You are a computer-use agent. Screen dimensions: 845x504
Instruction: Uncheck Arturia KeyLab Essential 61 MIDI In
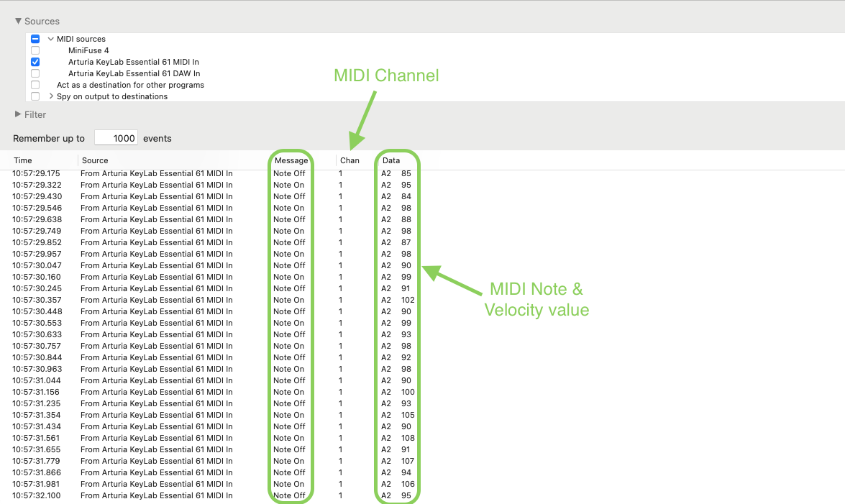click(35, 62)
